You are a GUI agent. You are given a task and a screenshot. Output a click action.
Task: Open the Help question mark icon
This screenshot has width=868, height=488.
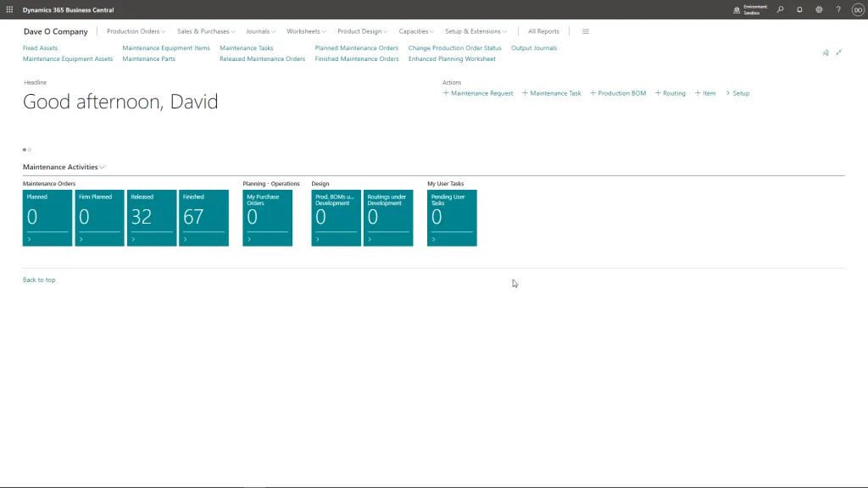[837, 9]
